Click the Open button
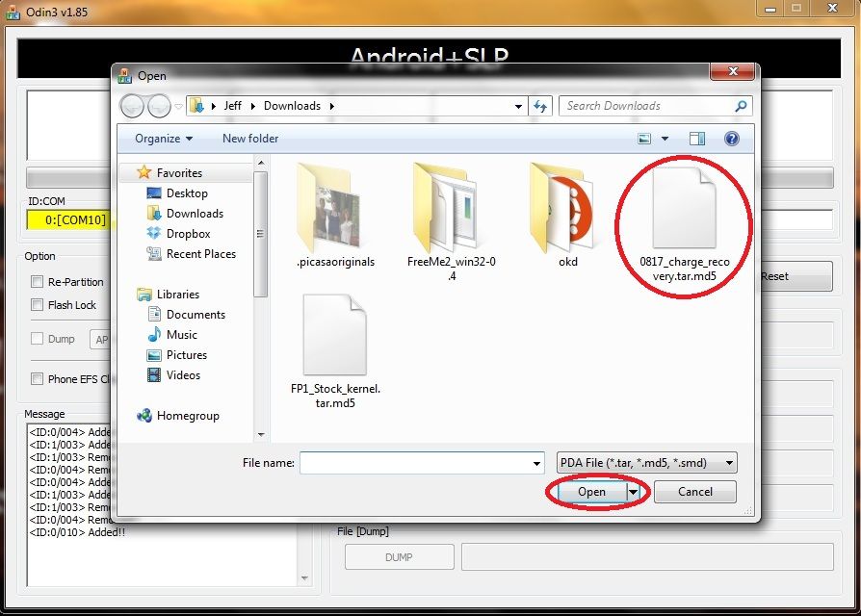Screen dimensions: 861x616 point(591,492)
